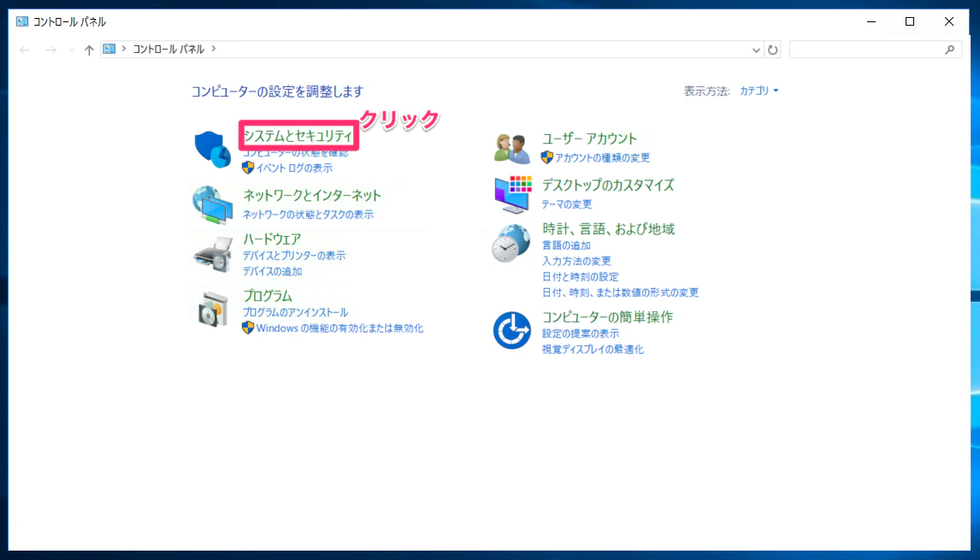Open 設定の提案の表示 link
The width and height of the screenshot is (980, 560).
(x=581, y=333)
